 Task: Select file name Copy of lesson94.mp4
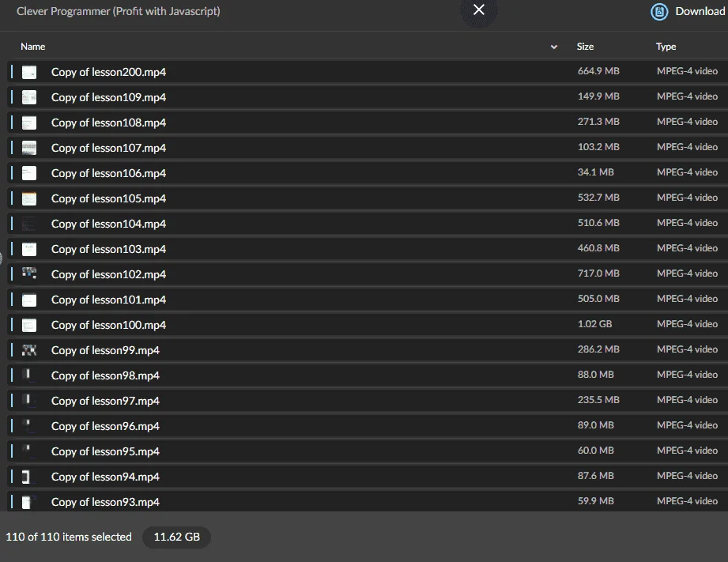click(105, 477)
